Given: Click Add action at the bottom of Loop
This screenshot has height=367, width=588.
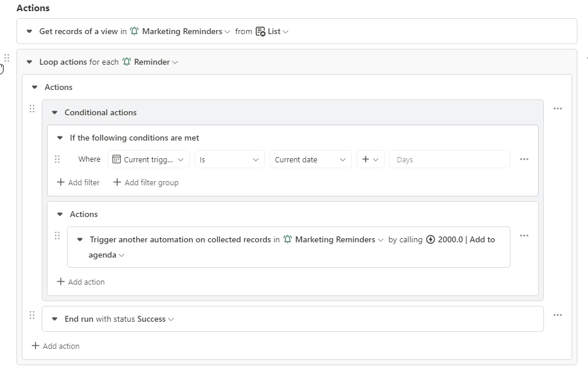Looking at the screenshot, I should coord(55,346).
